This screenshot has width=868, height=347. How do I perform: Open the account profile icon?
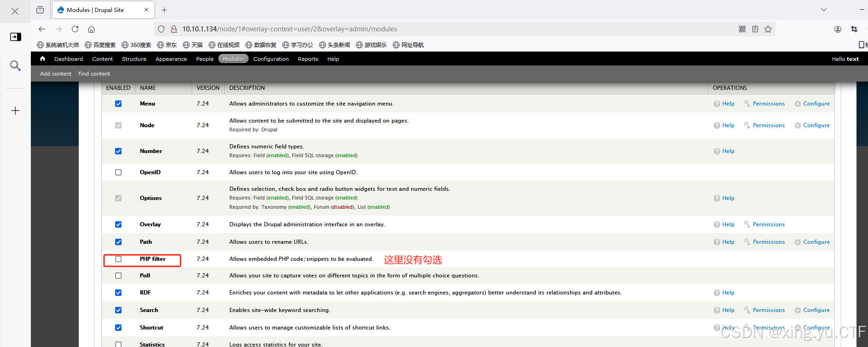coord(838,29)
